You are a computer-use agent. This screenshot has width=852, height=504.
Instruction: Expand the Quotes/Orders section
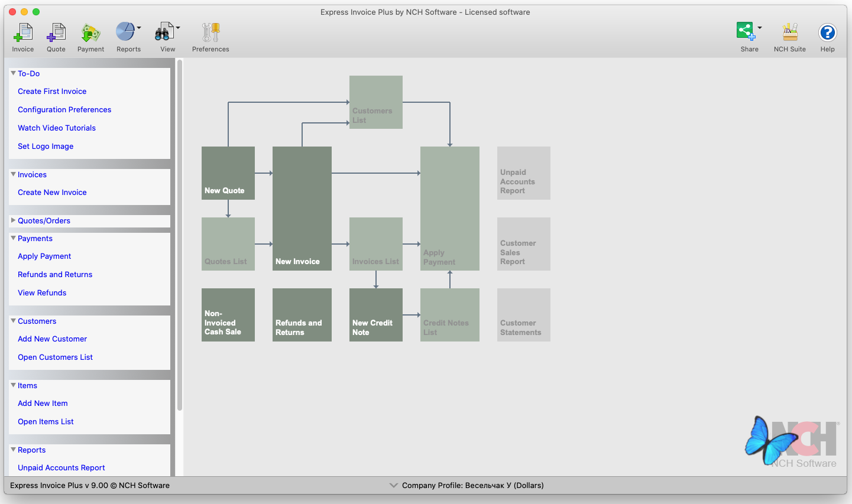(x=13, y=220)
